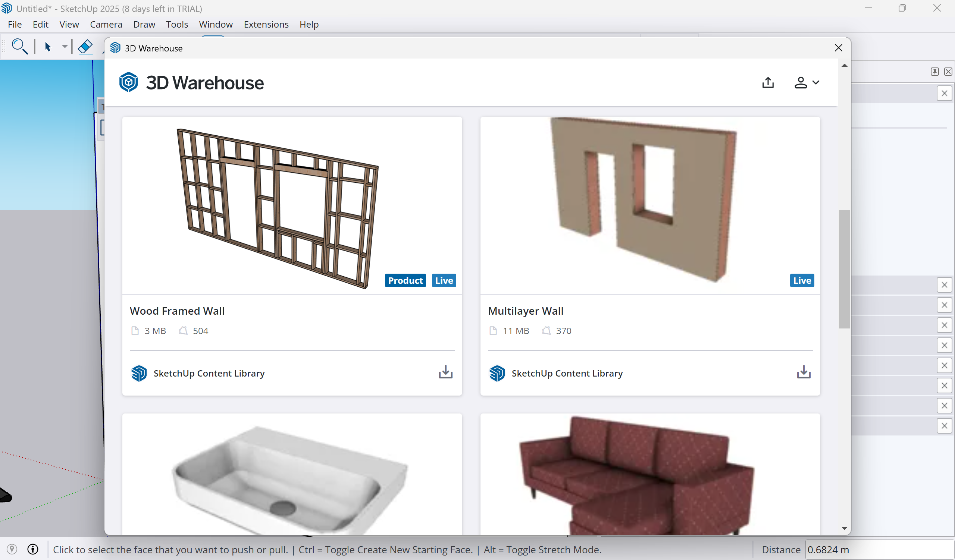955x560 pixels.
Task: Open the red sofa model thumbnail
Action: 650,474
